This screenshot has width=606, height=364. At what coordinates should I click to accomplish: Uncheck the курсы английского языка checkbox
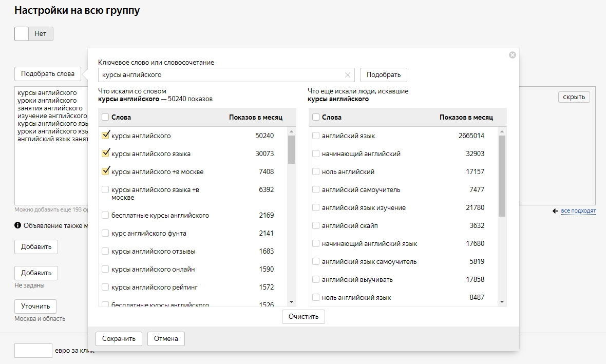tap(106, 154)
